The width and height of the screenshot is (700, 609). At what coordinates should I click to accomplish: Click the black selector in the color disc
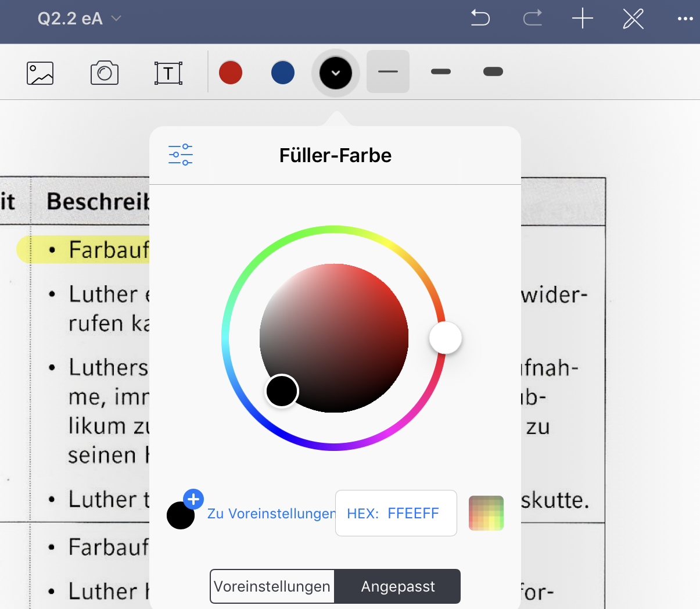(x=282, y=391)
